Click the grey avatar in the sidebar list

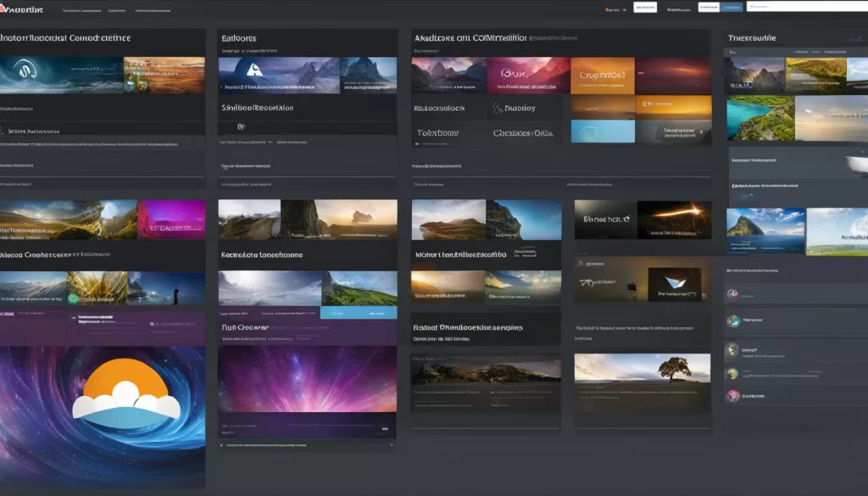pyautogui.click(x=732, y=348)
